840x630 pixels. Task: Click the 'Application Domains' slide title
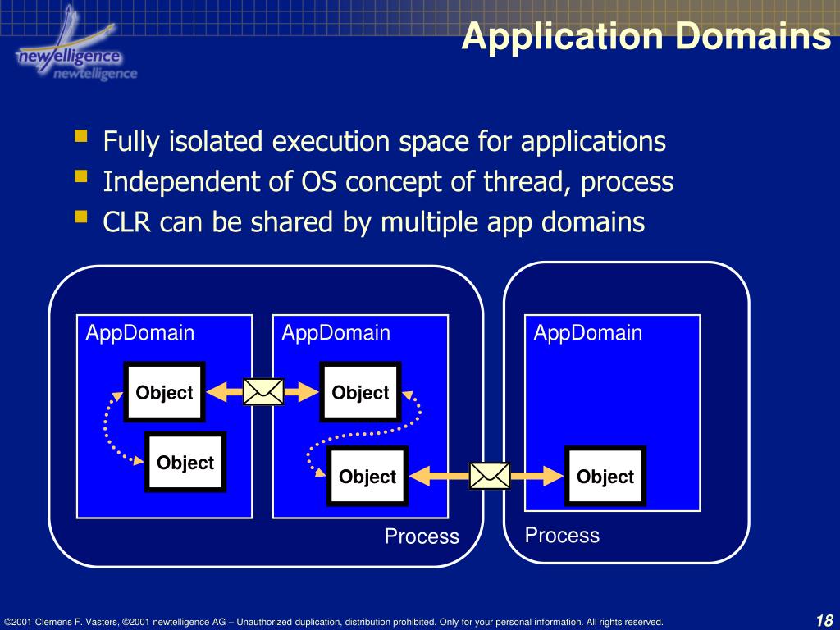(x=646, y=36)
